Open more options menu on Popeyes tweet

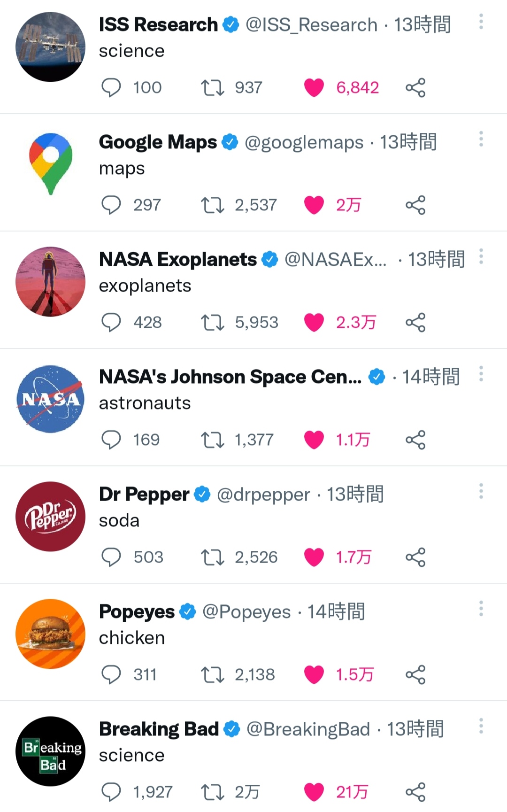click(x=481, y=609)
